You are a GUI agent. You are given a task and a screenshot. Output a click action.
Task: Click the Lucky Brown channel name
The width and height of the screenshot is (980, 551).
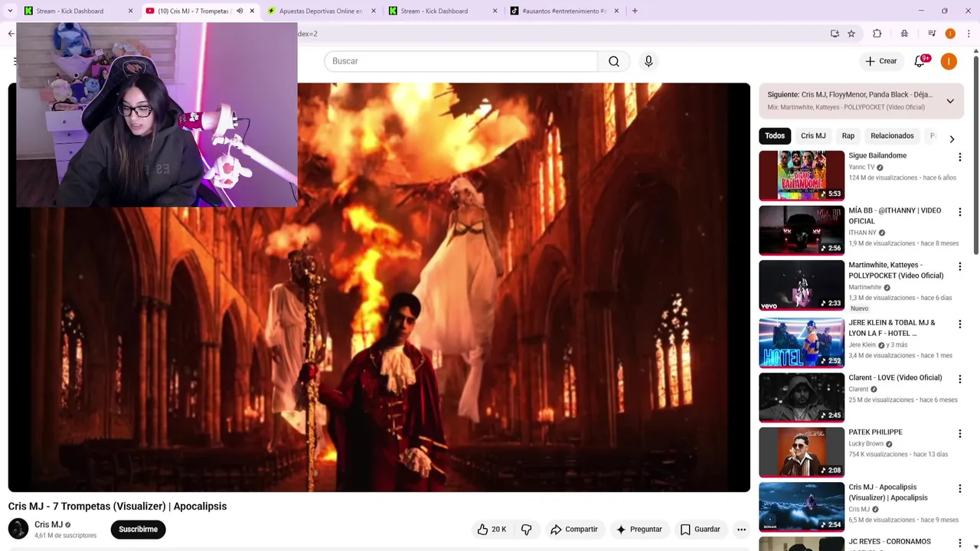tap(866, 444)
